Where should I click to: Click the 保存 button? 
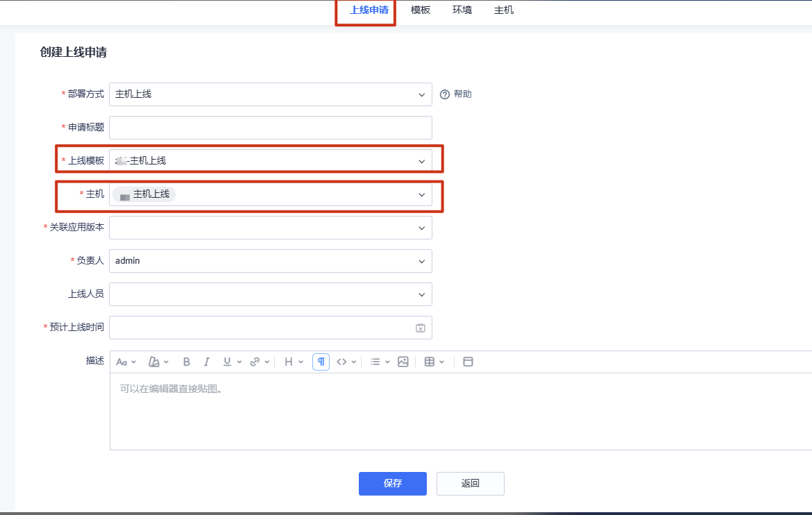[393, 483]
